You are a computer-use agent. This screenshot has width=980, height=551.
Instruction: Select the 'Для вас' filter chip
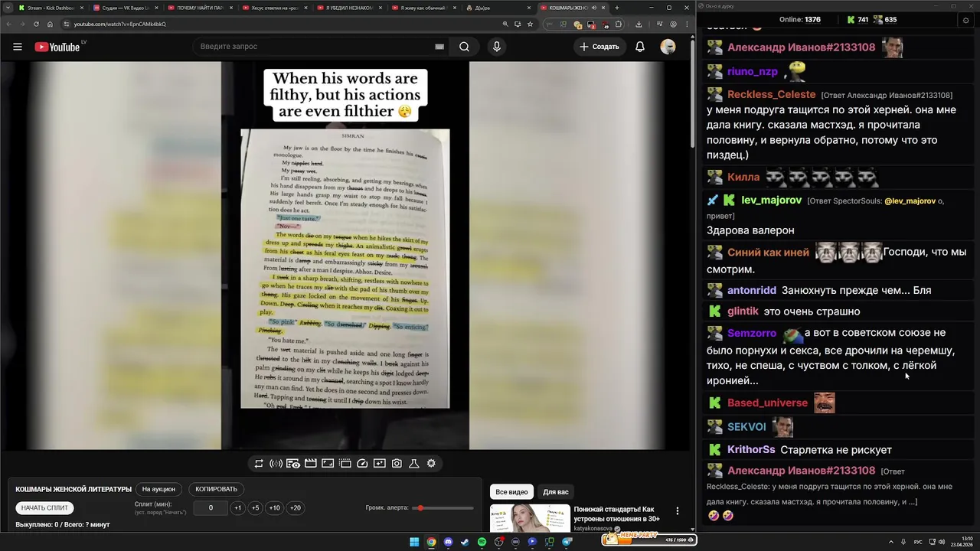tap(556, 492)
